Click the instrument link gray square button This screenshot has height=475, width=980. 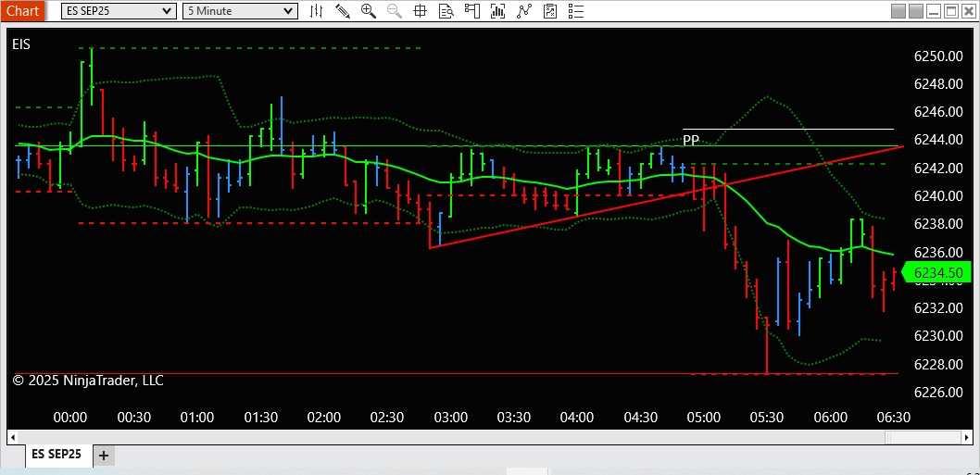(x=898, y=11)
